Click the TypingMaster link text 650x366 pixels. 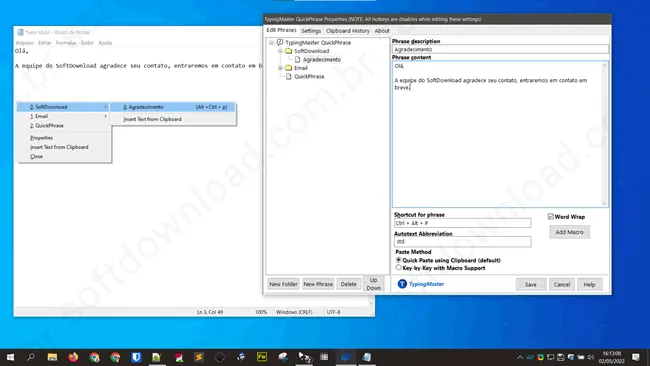pyautogui.click(x=427, y=284)
